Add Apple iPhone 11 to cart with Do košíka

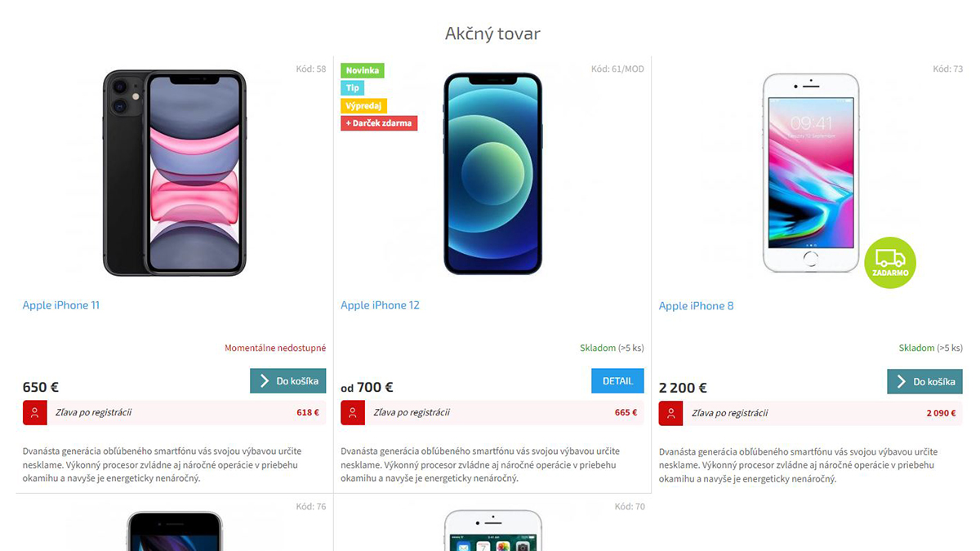[x=288, y=381]
